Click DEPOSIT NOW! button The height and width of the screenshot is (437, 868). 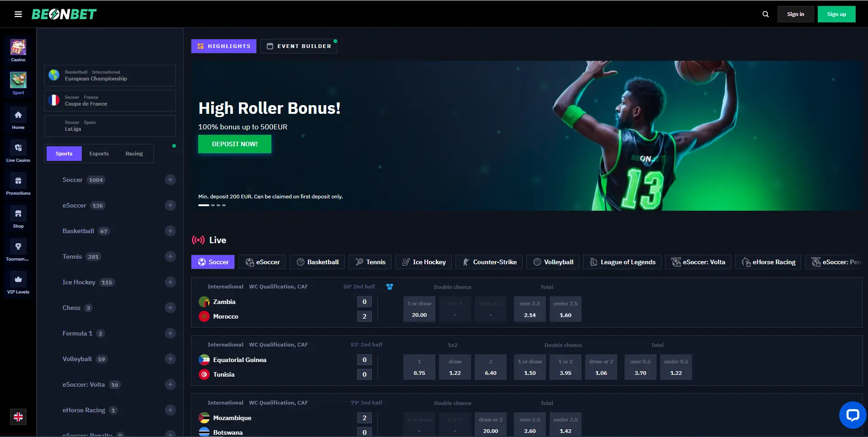tap(235, 144)
